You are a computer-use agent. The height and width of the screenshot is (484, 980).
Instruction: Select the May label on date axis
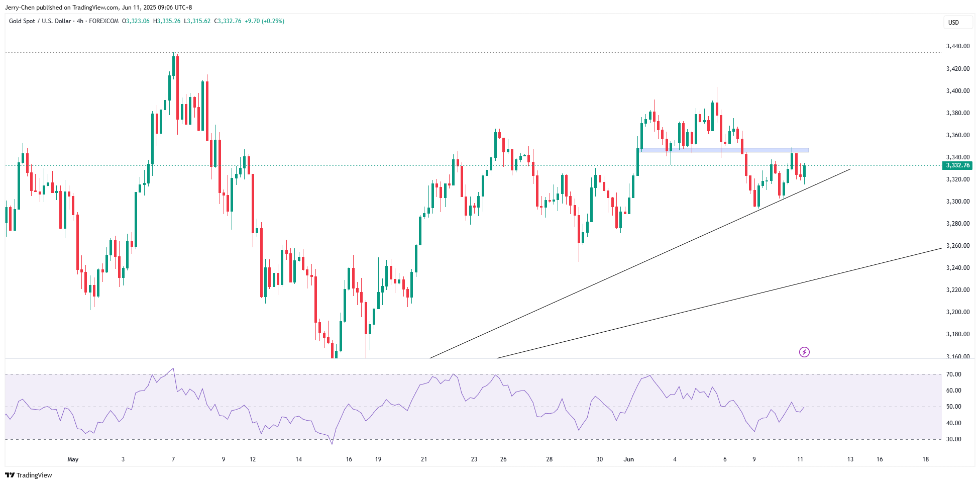point(73,459)
